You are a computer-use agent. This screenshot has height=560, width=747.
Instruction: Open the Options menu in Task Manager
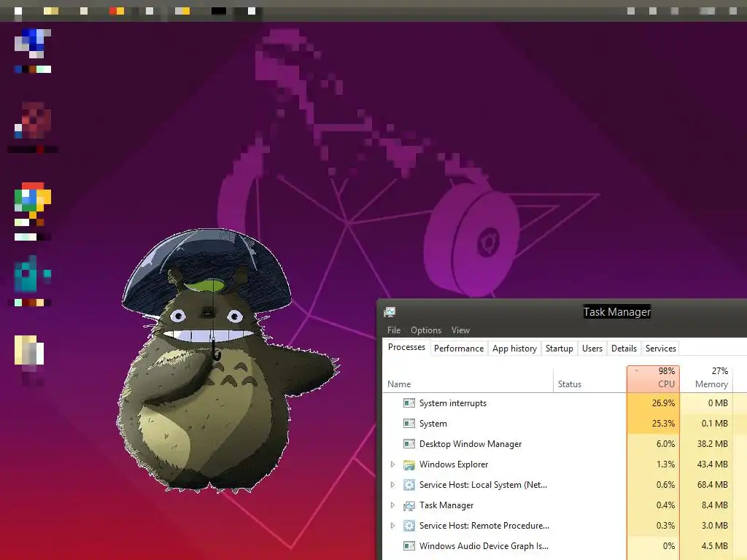coord(426,330)
